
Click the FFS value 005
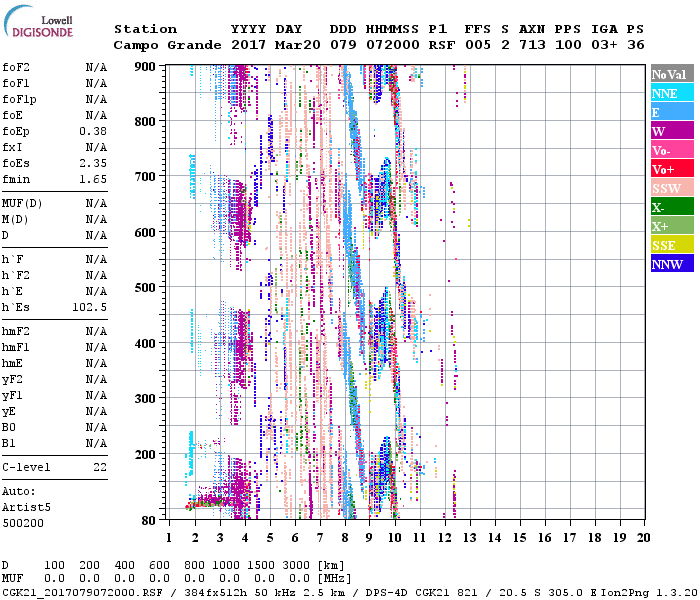478,45
